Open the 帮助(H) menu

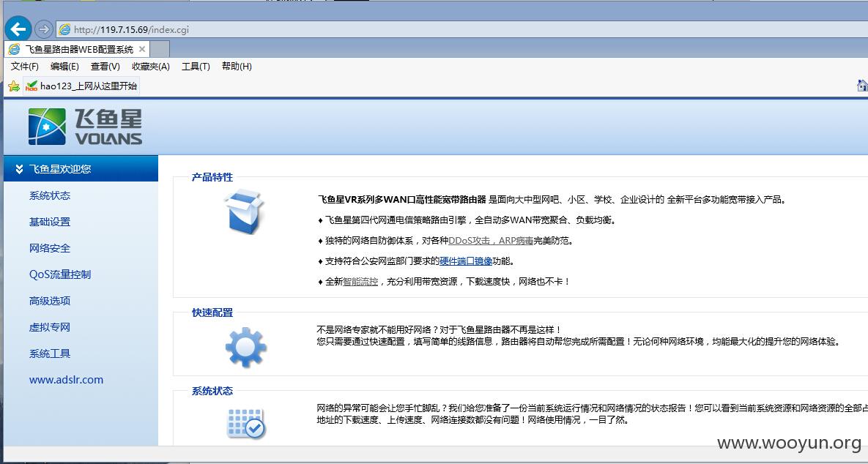point(237,67)
